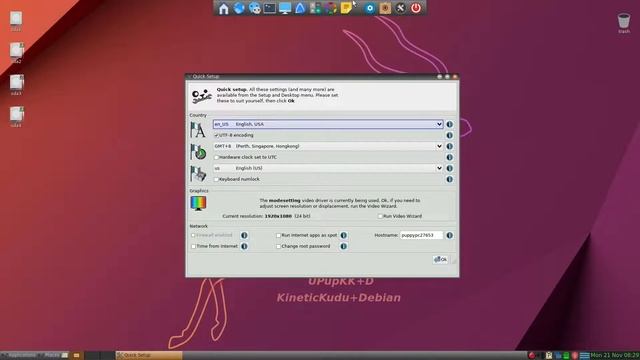Viewport: 640px width, 360px height.
Task: Click info icon for Keyboard numlock
Action: point(449,179)
